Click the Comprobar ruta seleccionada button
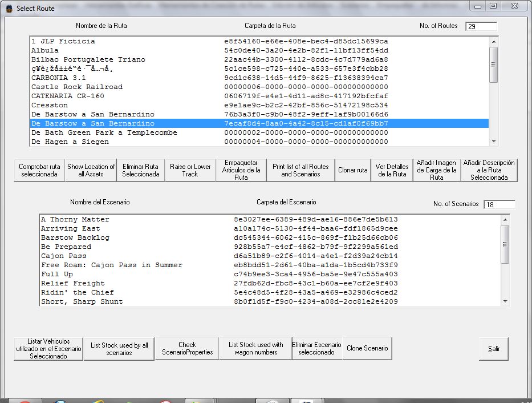The width and height of the screenshot is (532, 403). (39, 171)
